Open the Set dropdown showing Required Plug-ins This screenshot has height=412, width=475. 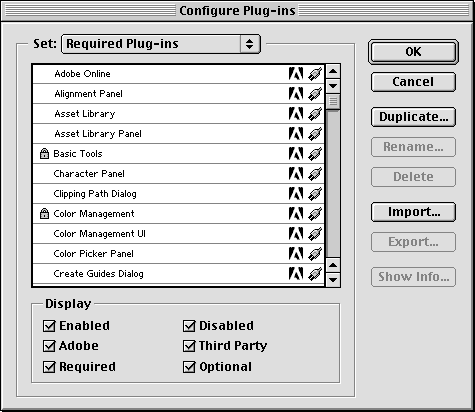(161, 44)
